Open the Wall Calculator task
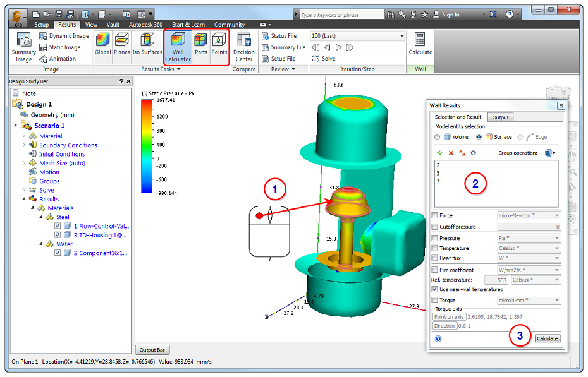The height and width of the screenshot is (377, 588). (178, 47)
